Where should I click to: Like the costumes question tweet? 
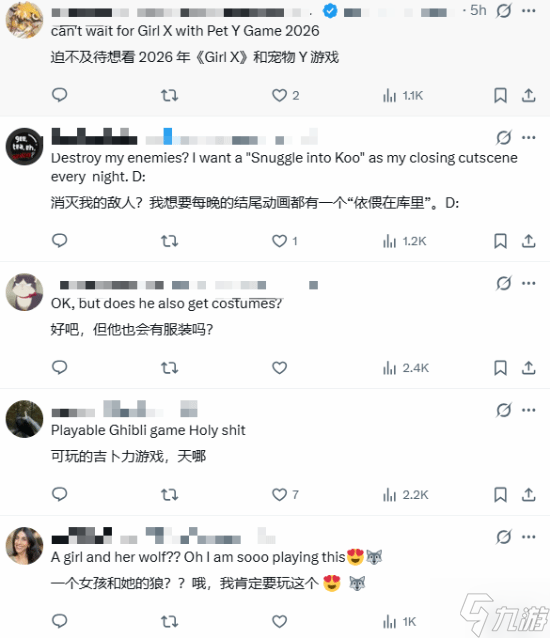click(279, 368)
